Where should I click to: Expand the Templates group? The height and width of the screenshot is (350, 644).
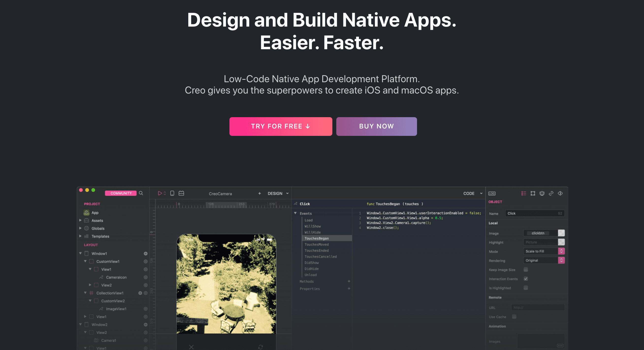80,236
